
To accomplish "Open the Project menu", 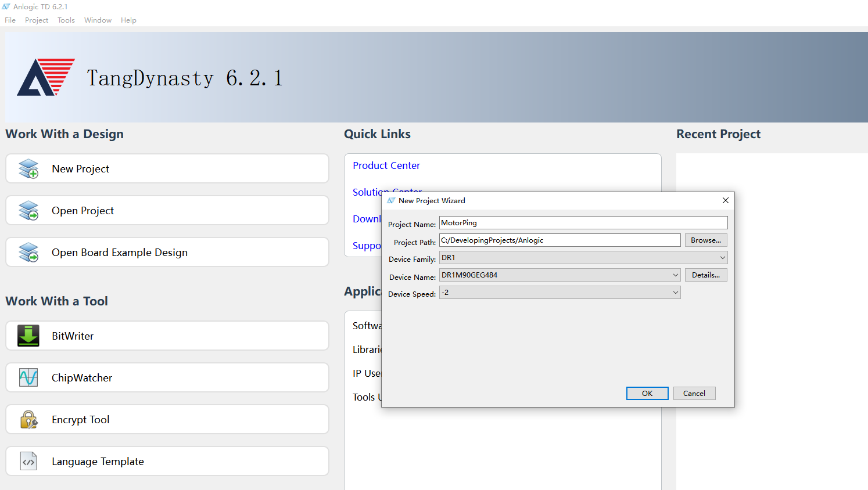I will click(x=37, y=20).
